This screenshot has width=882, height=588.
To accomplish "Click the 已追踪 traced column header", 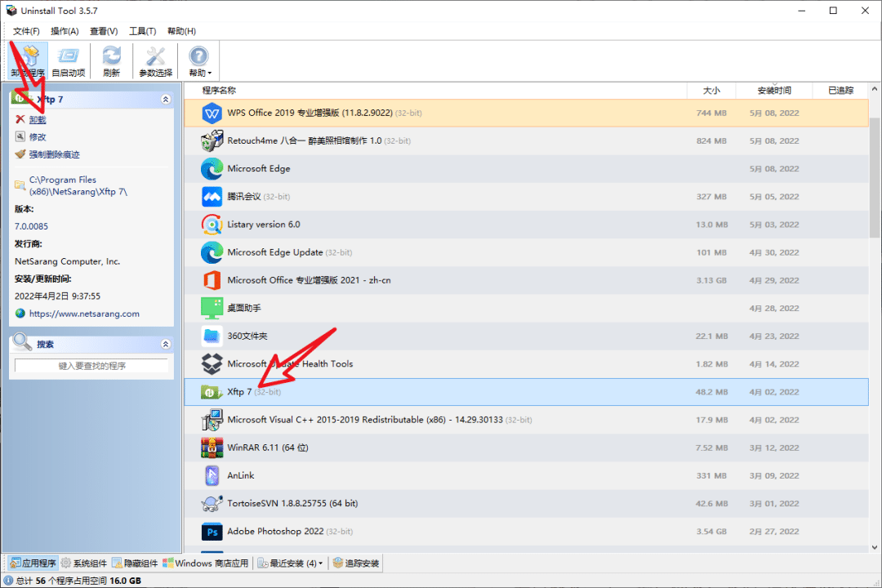I will pyautogui.click(x=840, y=90).
